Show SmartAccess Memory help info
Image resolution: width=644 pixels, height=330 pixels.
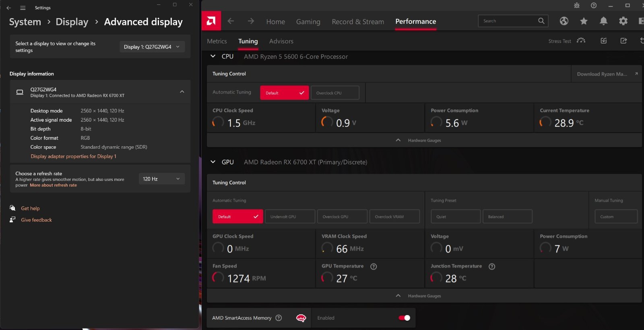tap(279, 318)
